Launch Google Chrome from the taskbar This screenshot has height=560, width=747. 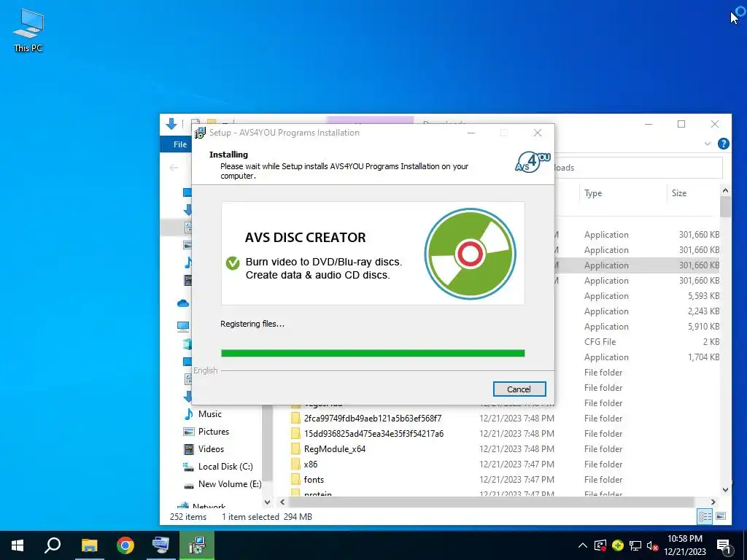(x=125, y=545)
